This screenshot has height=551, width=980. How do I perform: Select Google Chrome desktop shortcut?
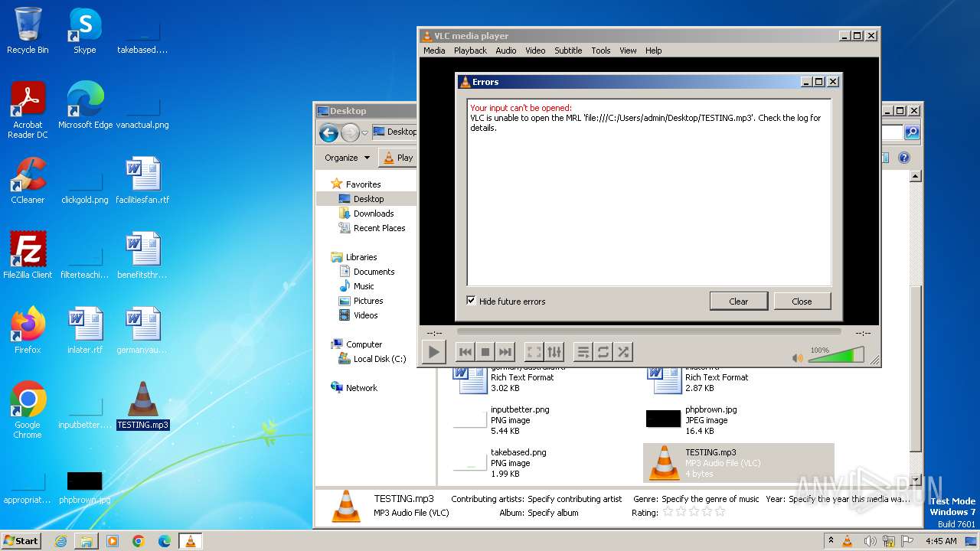tap(28, 410)
